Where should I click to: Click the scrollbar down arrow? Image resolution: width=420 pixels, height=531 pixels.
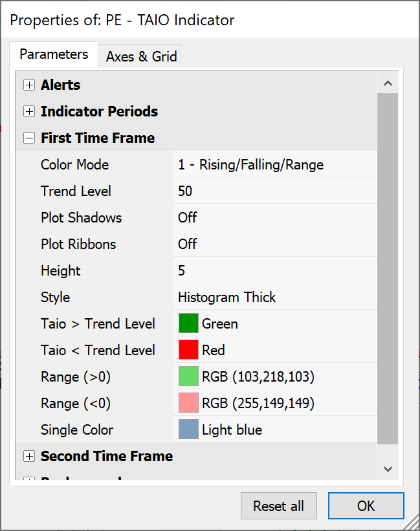coord(388,468)
